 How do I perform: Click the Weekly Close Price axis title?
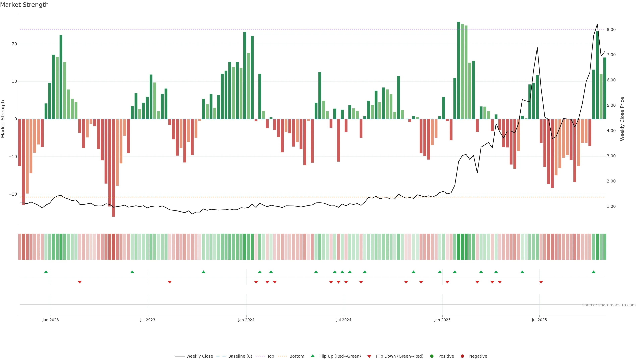[x=622, y=119]
